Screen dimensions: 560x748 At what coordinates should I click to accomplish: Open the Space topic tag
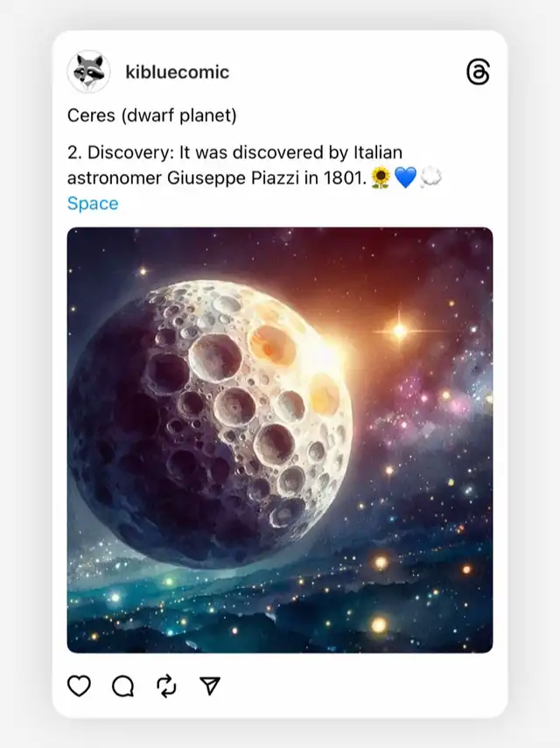(93, 203)
